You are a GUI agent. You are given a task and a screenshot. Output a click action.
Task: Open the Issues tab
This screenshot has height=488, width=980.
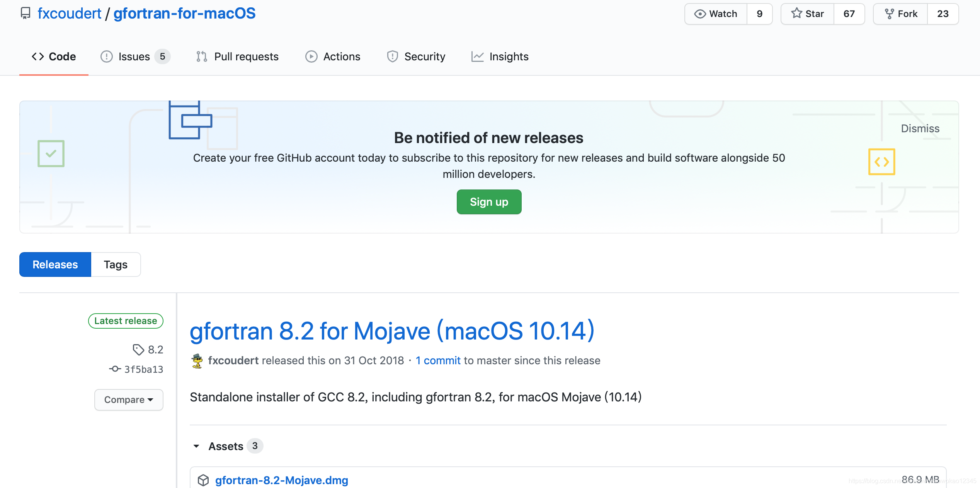[x=134, y=56]
